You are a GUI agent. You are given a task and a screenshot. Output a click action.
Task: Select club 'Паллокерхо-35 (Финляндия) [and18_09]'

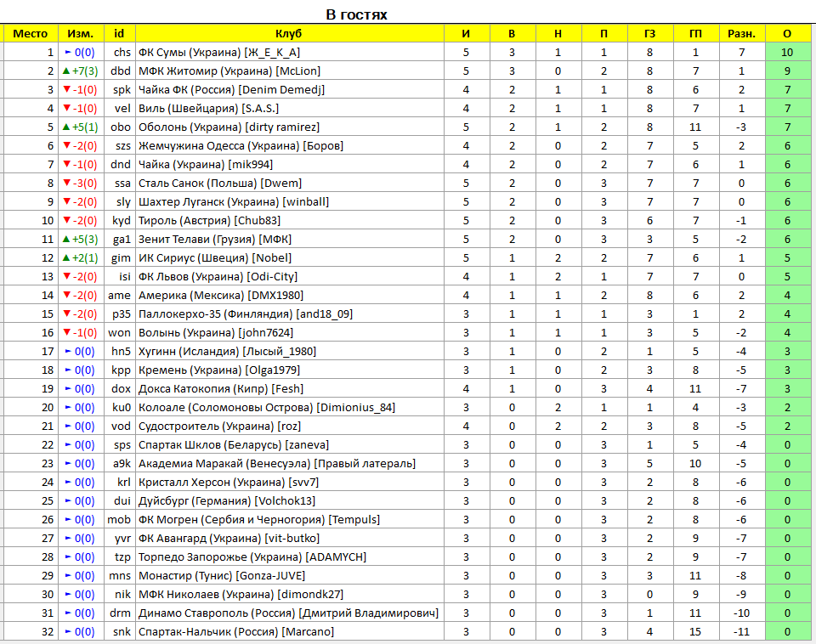246,314
